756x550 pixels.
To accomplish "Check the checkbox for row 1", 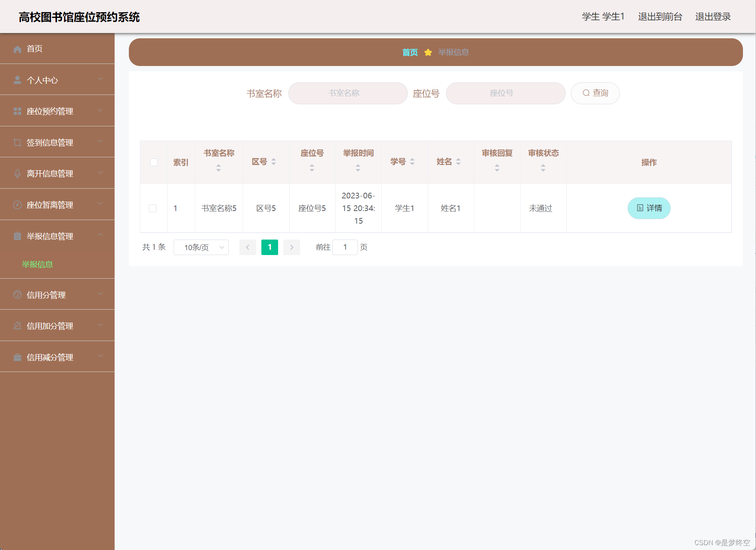I will pyautogui.click(x=153, y=208).
